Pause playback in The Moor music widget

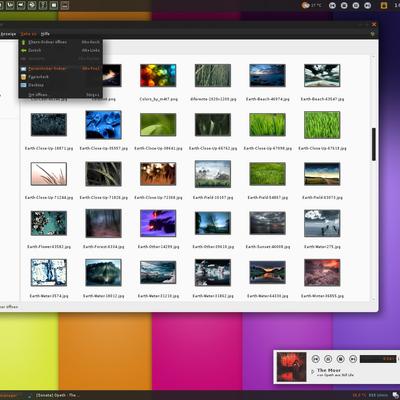coord(328,359)
